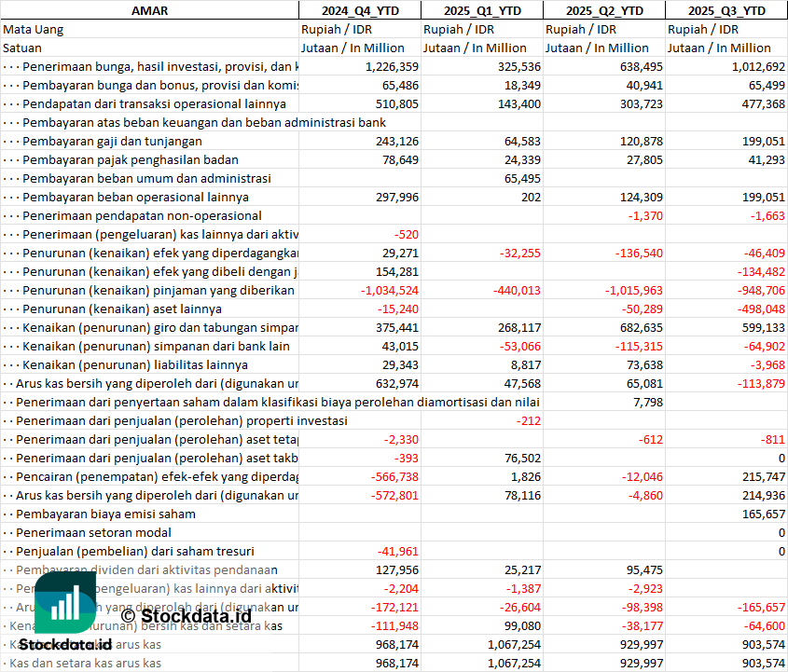Select the negative value -1,370

pyautogui.click(x=645, y=216)
